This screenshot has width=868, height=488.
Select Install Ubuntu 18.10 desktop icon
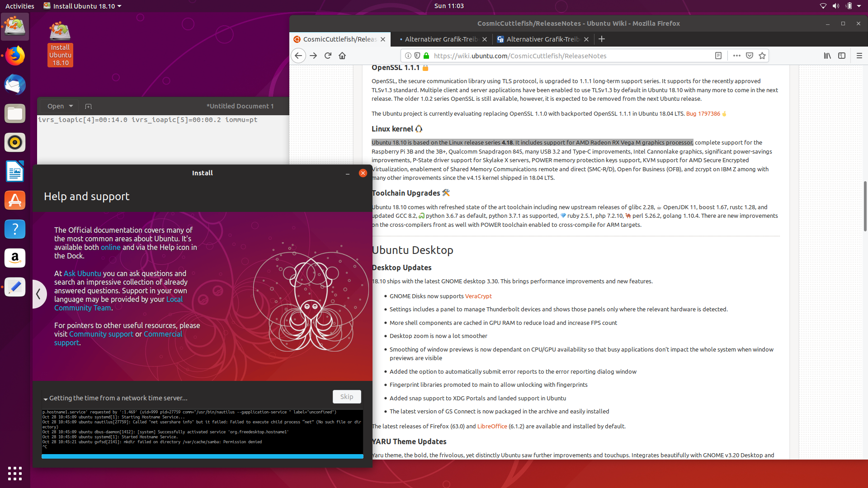tap(60, 44)
